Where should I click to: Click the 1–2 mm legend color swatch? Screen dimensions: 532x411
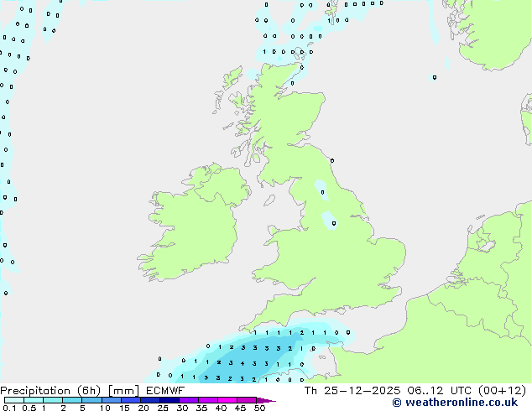tap(53, 400)
